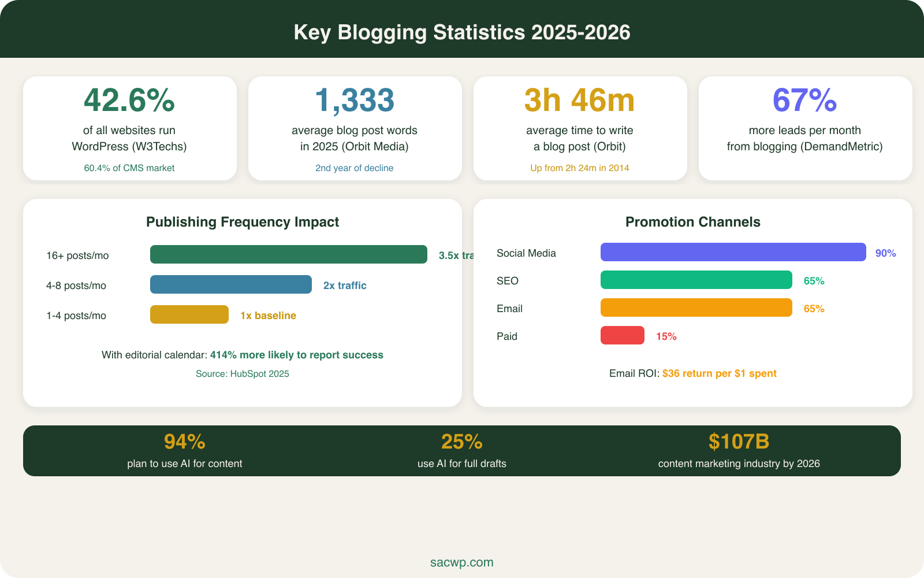
Task: Select the $107B content marketing statistic
Action: pos(739,442)
